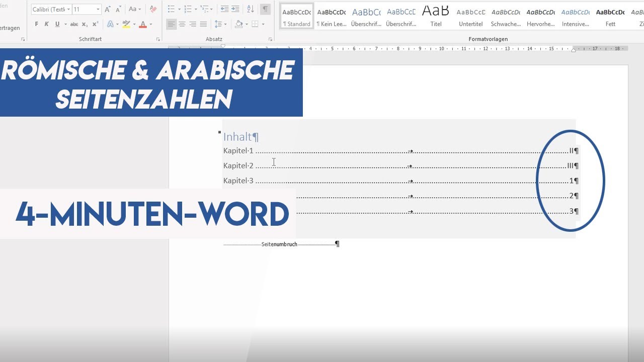Apply the Kein Leerraum style
The width and height of the screenshot is (644, 362).
point(332,17)
